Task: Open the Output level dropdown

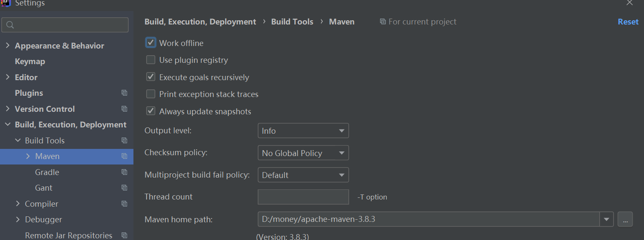Action: tap(303, 131)
